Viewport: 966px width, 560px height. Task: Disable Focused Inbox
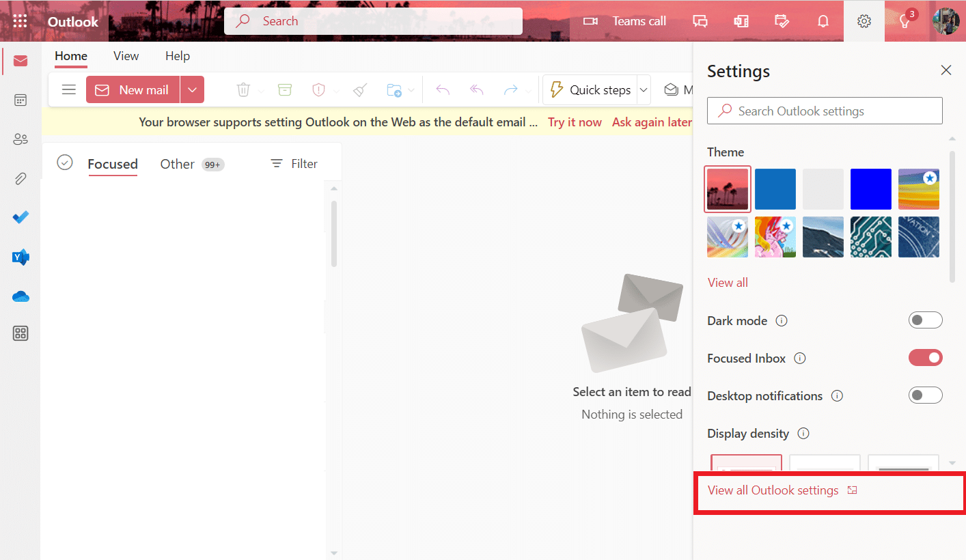926,357
